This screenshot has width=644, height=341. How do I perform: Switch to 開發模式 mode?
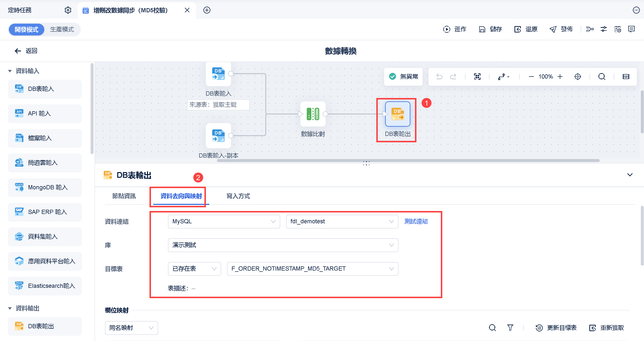(27, 30)
